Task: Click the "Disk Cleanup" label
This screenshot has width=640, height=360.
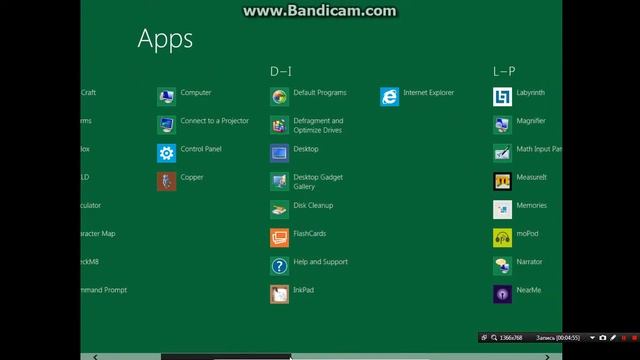Action: coord(313,205)
